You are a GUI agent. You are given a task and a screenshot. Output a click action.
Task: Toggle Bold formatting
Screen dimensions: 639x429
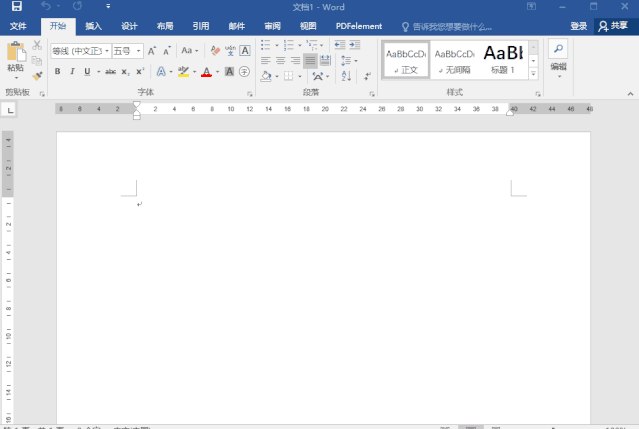pyautogui.click(x=57, y=71)
